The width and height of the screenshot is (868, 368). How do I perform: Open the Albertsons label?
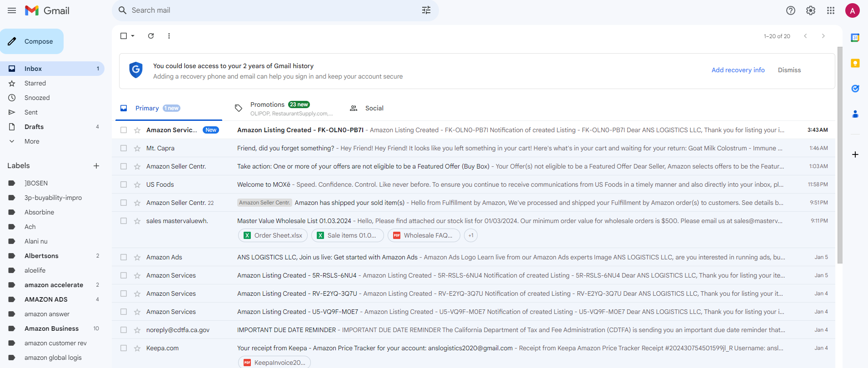52,256
